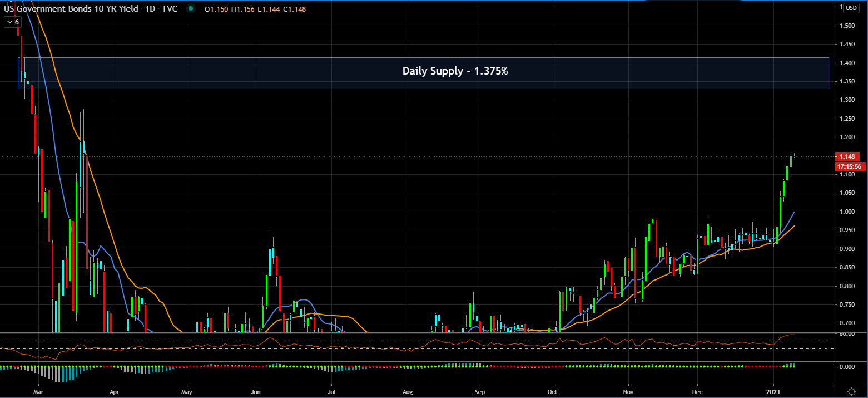Screen dimensions: 868x398
Task: Click the US Government Bonds 10 YR Yield title
Action: point(71,9)
